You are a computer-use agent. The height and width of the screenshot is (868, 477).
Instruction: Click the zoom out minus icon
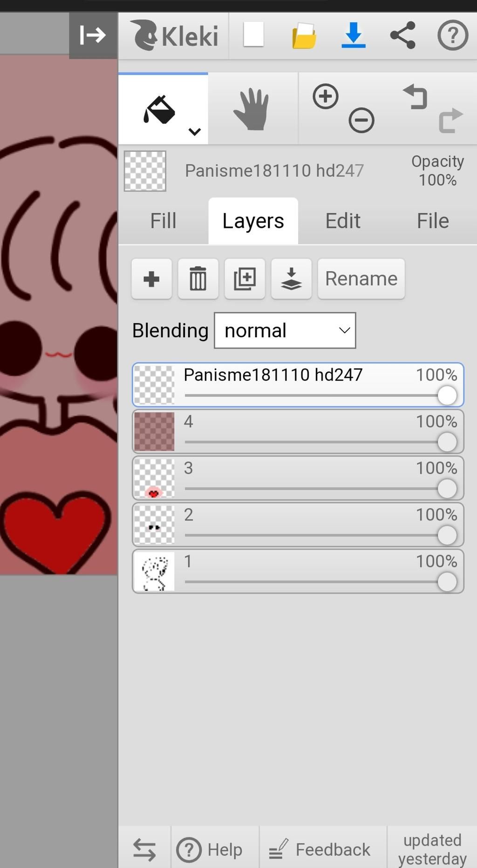pyautogui.click(x=361, y=121)
